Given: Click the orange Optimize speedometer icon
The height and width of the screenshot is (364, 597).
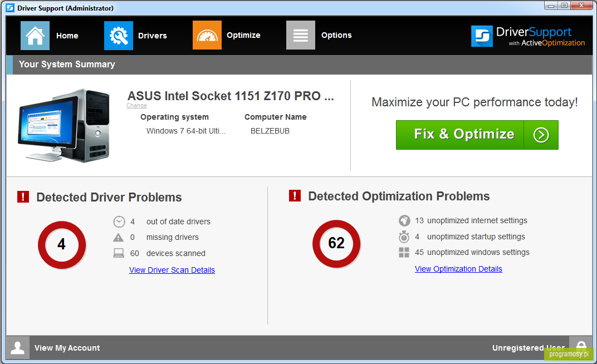Looking at the screenshot, I should tap(207, 35).
